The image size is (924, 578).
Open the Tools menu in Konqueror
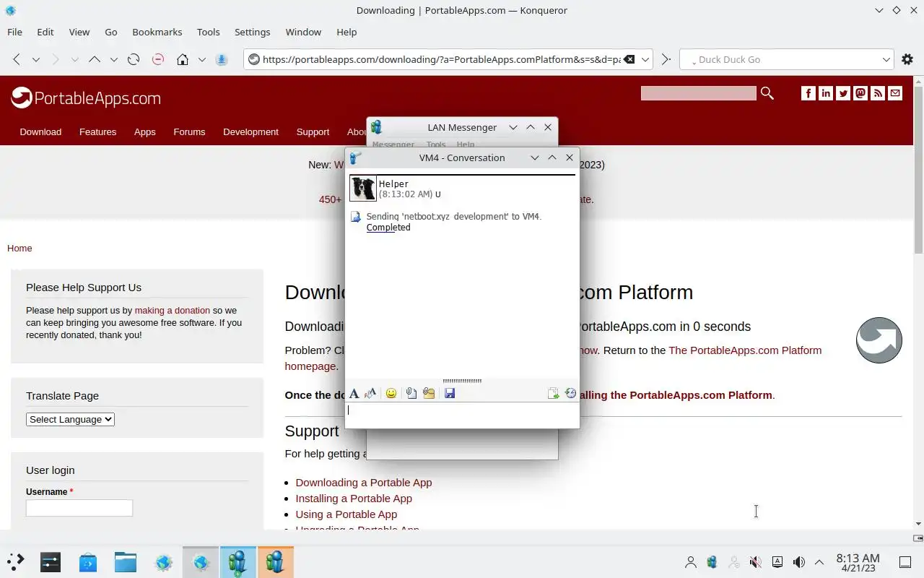(209, 32)
